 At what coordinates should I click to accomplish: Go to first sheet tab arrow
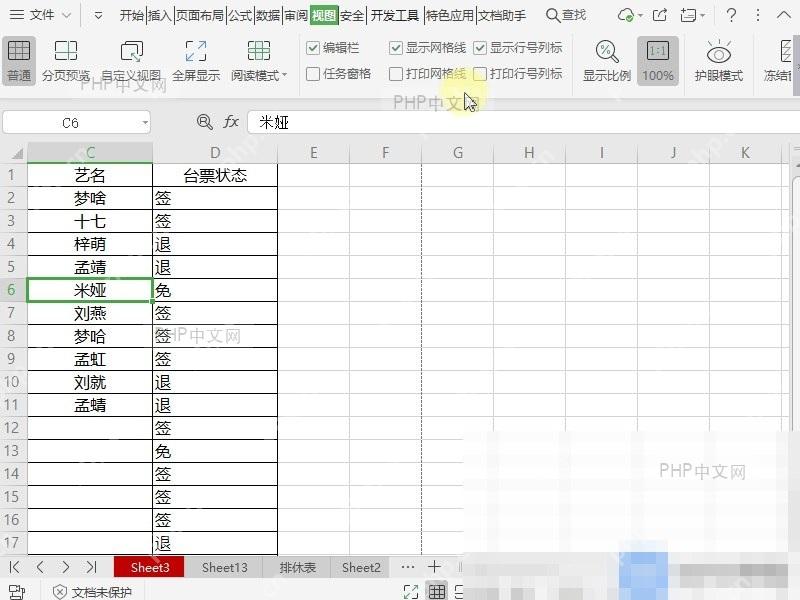(14, 567)
